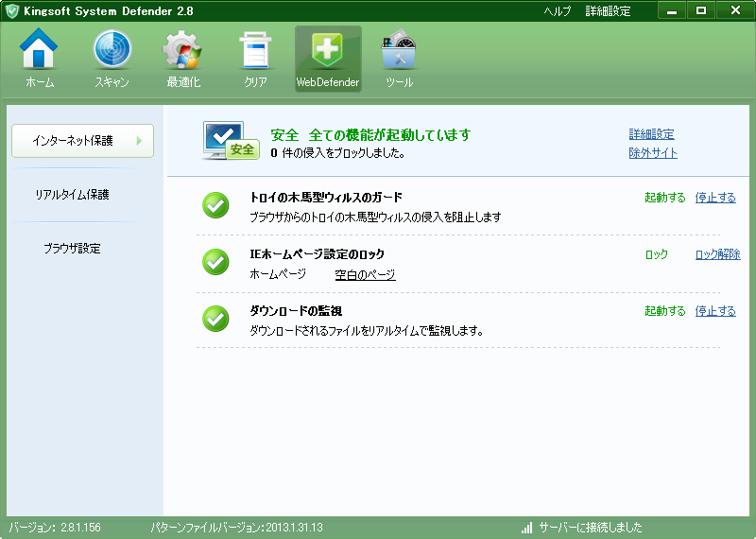Open the ヘルプ menu in title bar

point(558,11)
